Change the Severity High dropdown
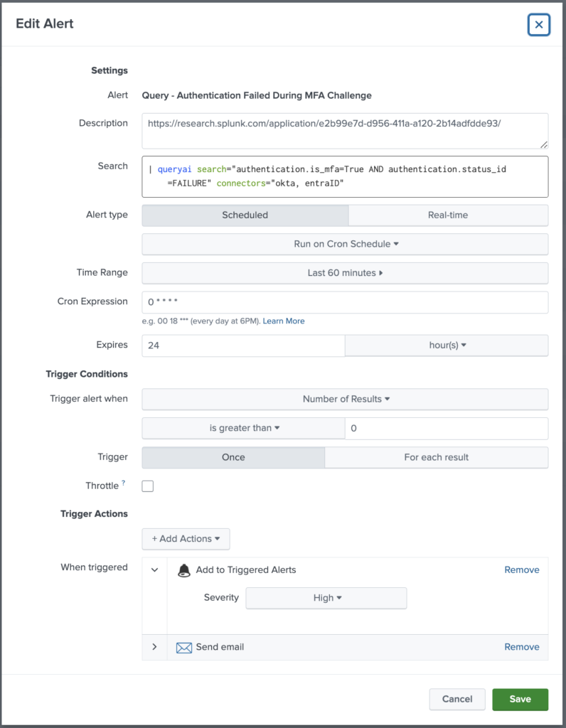The height and width of the screenshot is (728, 566). tap(326, 598)
